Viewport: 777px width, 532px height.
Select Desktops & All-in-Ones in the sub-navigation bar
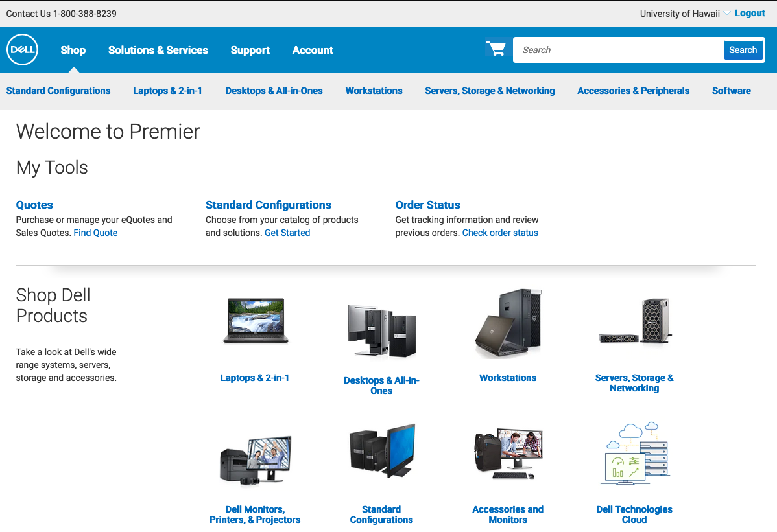tap(274, 91)
